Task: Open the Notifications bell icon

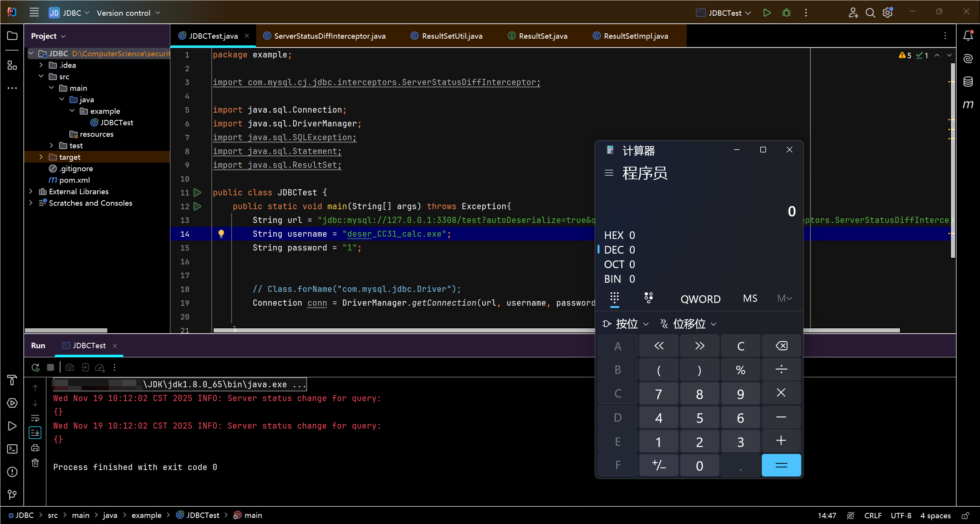Action: (x=968, y=36)
